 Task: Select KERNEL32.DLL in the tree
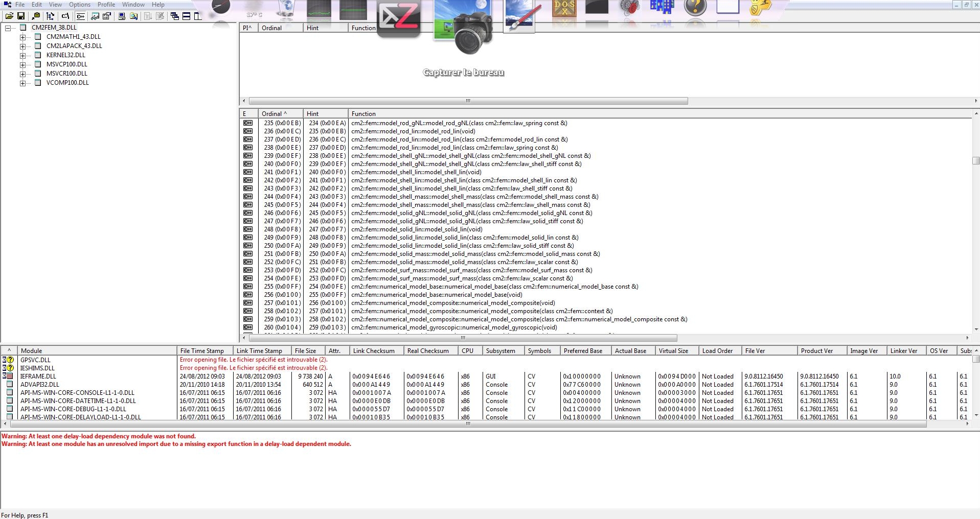pyautogui.click(x=66, y=55)
